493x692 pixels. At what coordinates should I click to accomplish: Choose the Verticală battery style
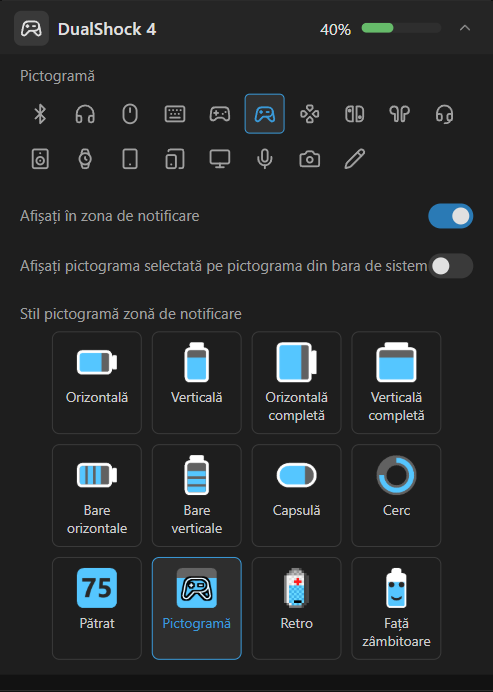197,383
